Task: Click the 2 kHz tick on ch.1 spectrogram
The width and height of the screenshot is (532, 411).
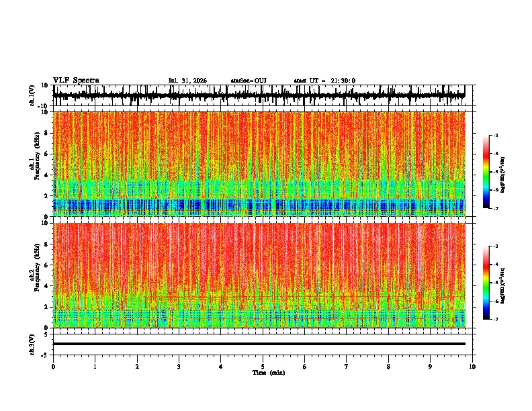Action: pos(47,196)
